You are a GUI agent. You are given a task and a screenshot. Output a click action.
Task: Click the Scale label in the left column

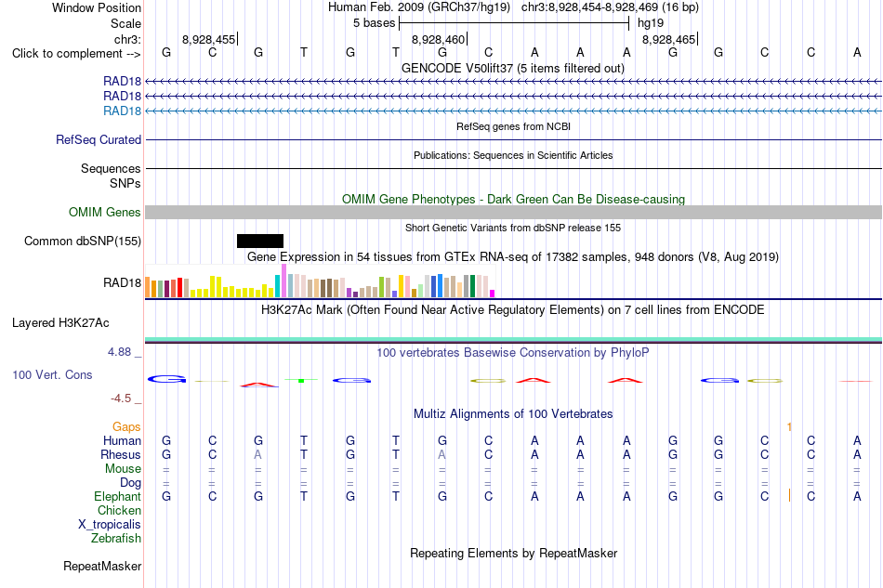126,23
